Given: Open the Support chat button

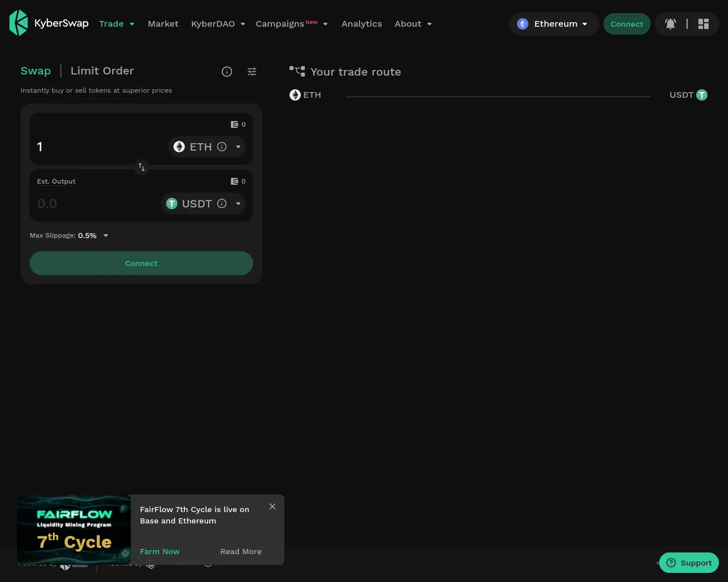Looking at the screenshot, I should (689, 563).
